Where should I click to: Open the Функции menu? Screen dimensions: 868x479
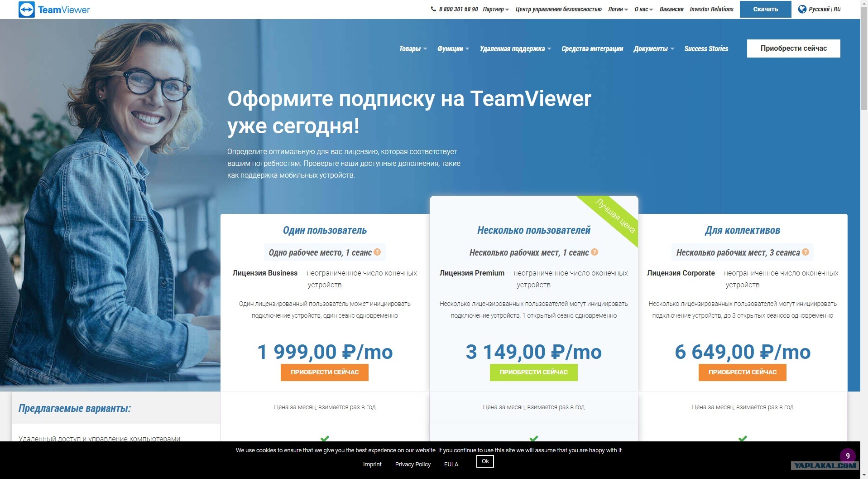pos(453,48)
